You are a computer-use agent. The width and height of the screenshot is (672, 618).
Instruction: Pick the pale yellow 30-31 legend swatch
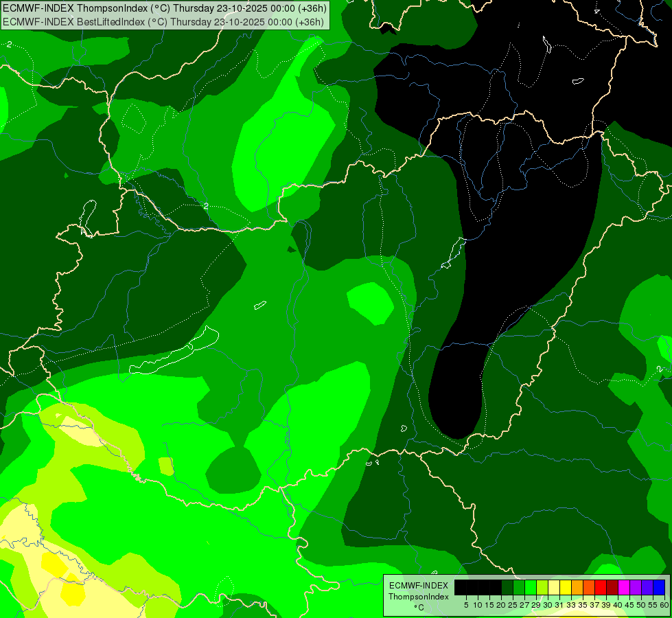554,588
